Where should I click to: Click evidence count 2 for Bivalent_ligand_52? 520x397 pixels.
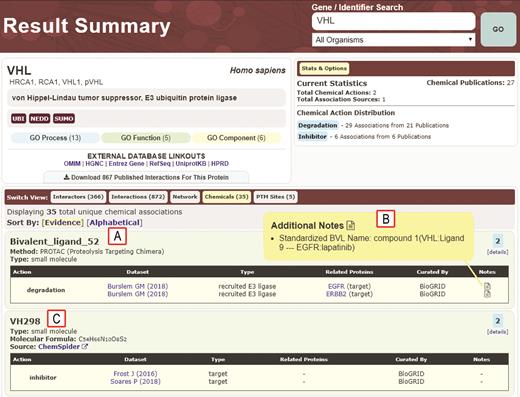[497, 241]
